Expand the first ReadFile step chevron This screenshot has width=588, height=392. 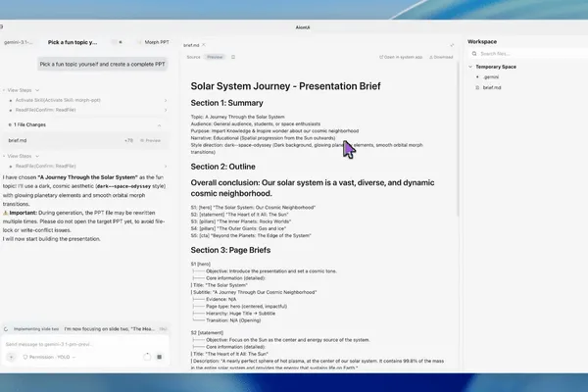tap(166, 110)
